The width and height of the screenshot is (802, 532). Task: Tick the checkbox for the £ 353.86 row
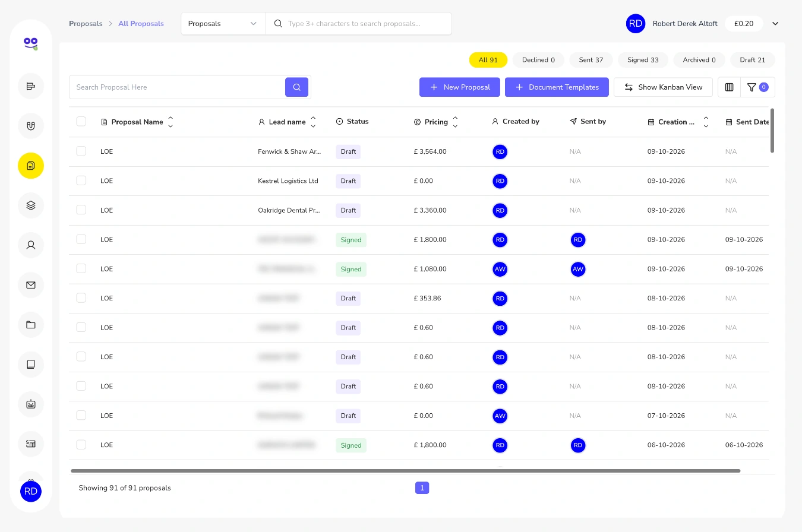click(81, 298)
